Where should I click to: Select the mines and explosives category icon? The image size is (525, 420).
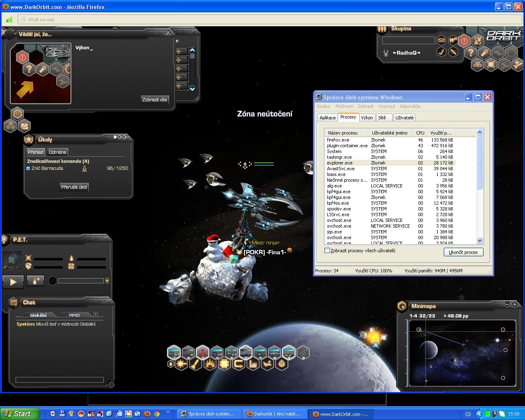[210, 364]
